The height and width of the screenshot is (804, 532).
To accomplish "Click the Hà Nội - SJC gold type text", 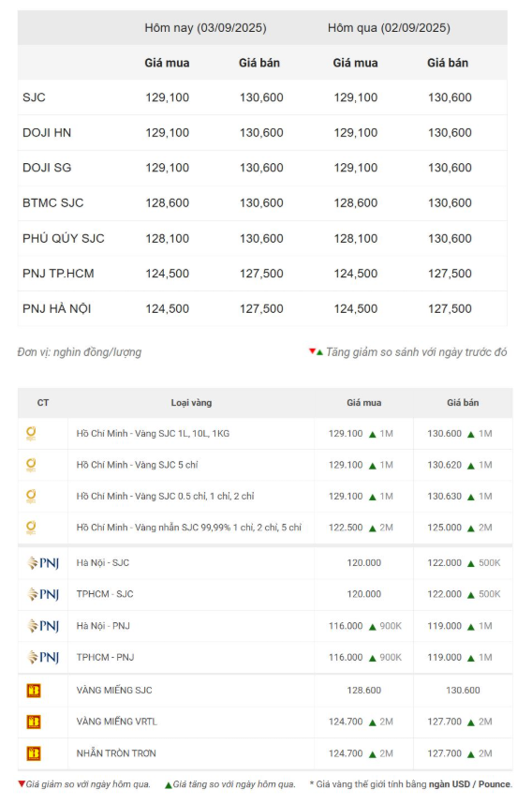I will (102, 563).
